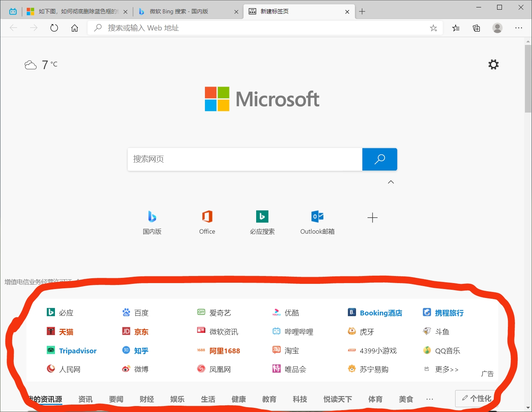Open the 京东 link

point(136,331)
